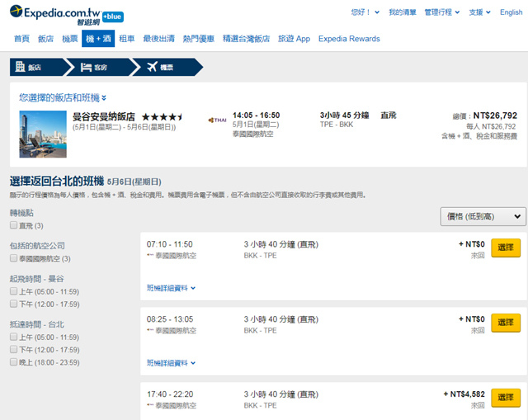Click the hotel star rating
Image resolution: width=528 pixels, height=420 pixels.
(x=162, y=117)
